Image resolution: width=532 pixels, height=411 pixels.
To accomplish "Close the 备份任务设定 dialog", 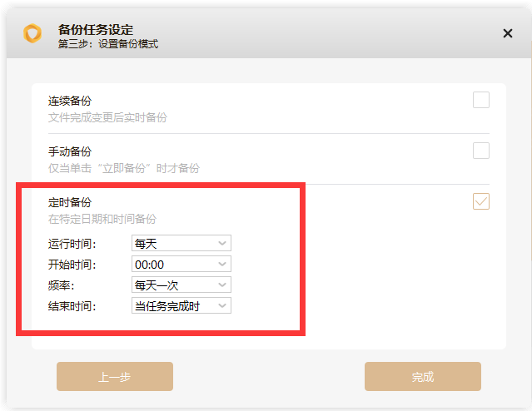I will 508,33.
